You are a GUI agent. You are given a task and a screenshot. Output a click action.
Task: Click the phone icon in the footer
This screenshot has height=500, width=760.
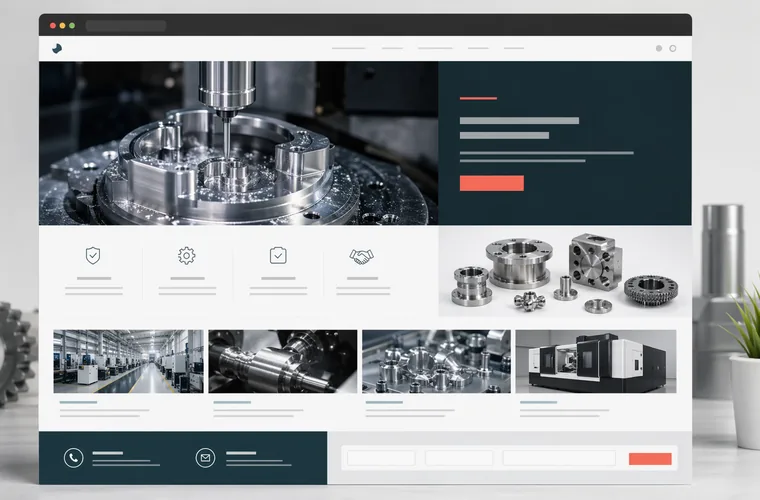pyautogui.click(x=73, y=458)
